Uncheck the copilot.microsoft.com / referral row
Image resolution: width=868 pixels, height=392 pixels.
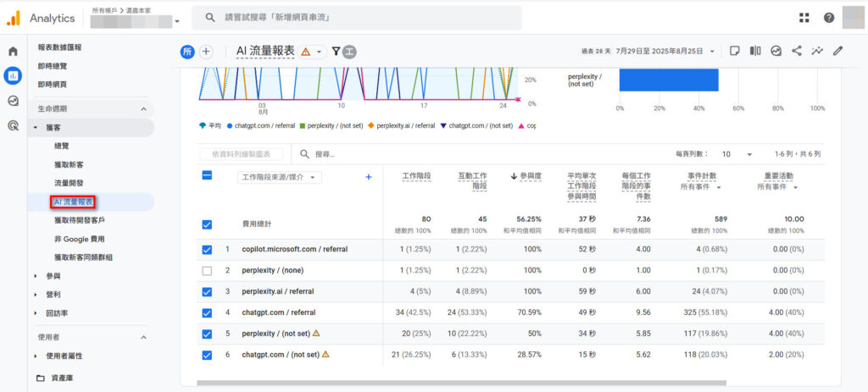pos(208,250)
